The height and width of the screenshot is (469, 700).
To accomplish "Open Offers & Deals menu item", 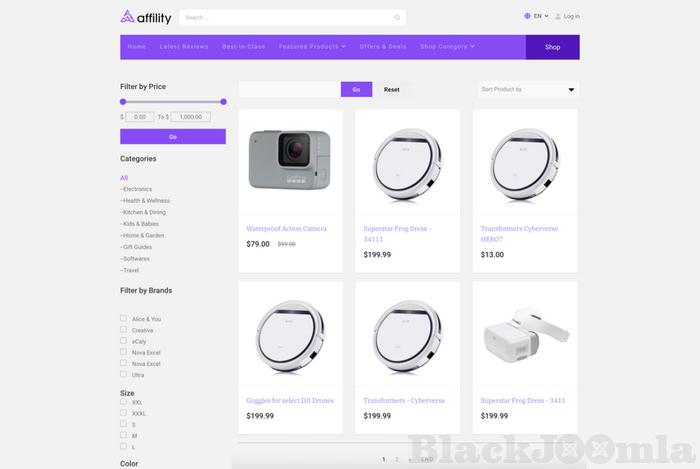I will [383, 46].
